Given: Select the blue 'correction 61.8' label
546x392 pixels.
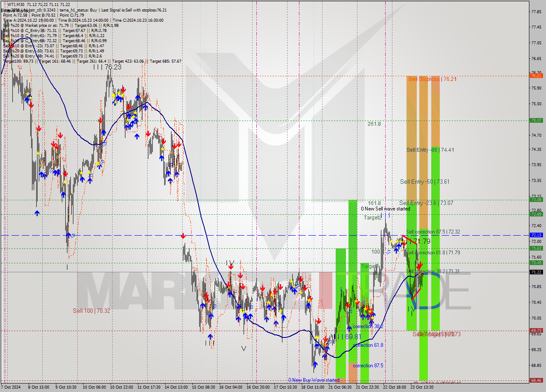Looking at the screenshot, I should [368, 345].
